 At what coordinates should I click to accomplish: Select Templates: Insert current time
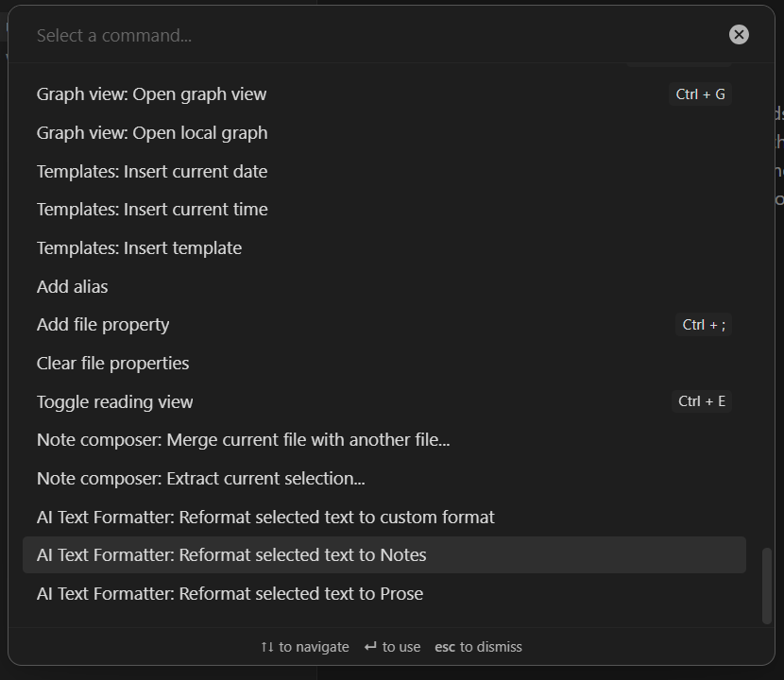[384, 210]
